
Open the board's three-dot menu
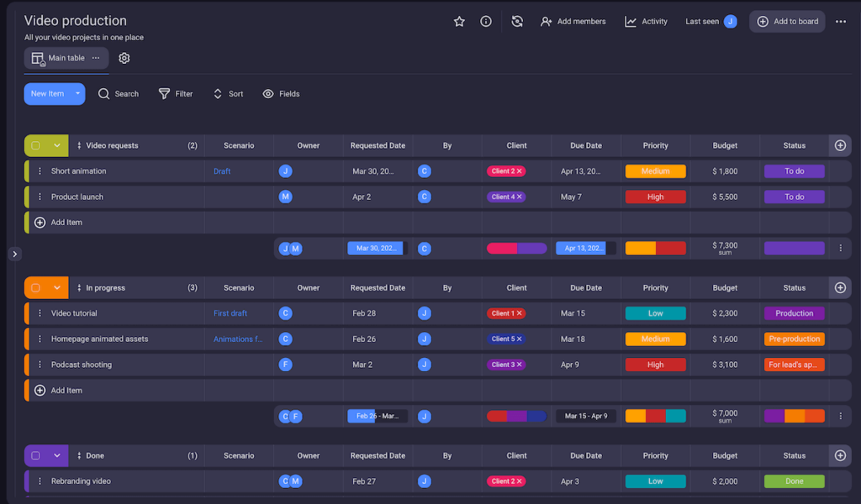[x=841, y=21]
